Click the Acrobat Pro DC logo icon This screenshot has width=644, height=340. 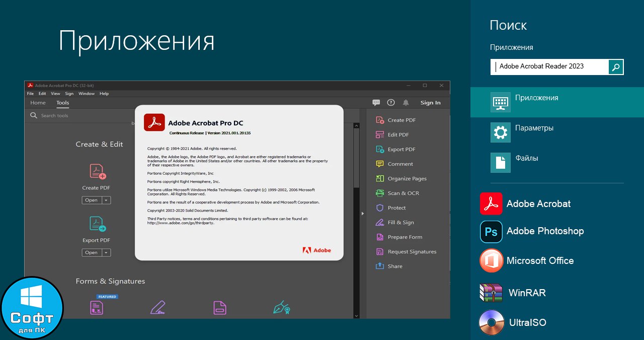(154, 122)
